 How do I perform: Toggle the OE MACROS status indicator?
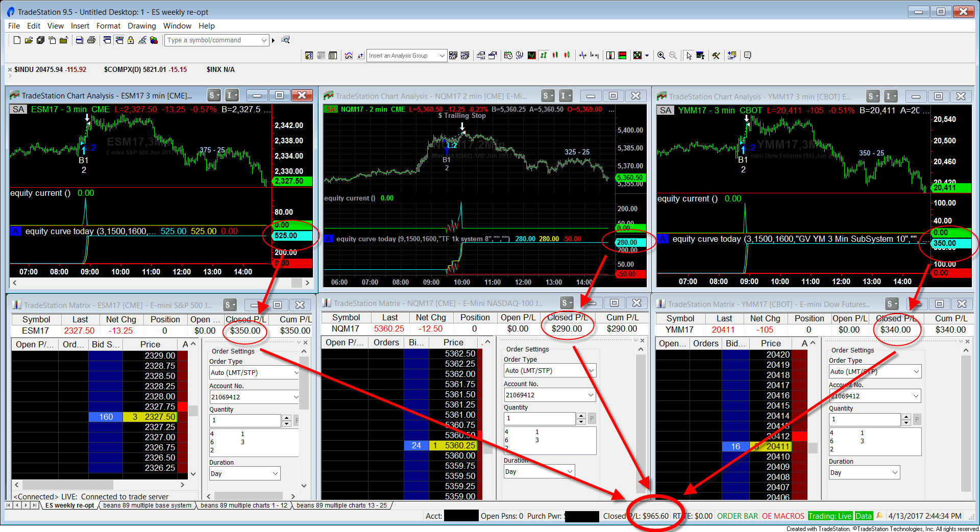[x=782, y=516]
